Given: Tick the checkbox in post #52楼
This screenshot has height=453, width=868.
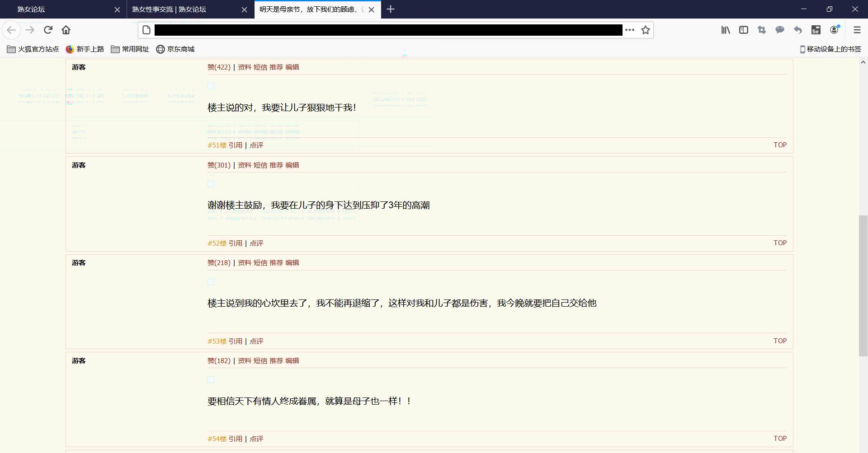Looking at the screenshot, I should click(211, 184).
